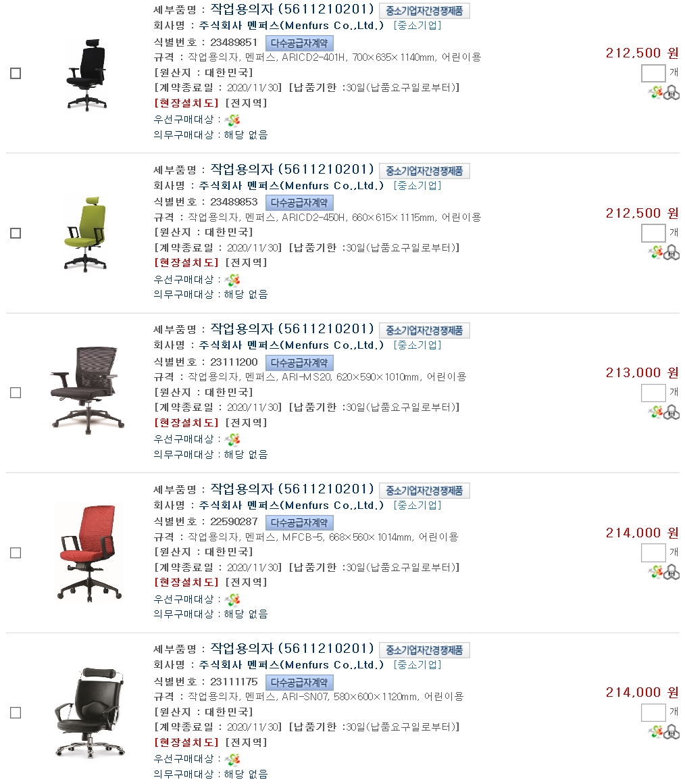Click the hexagon certification icon for the ARI-SN07 chair
685x784 pixels.
(x=671, y=732)
